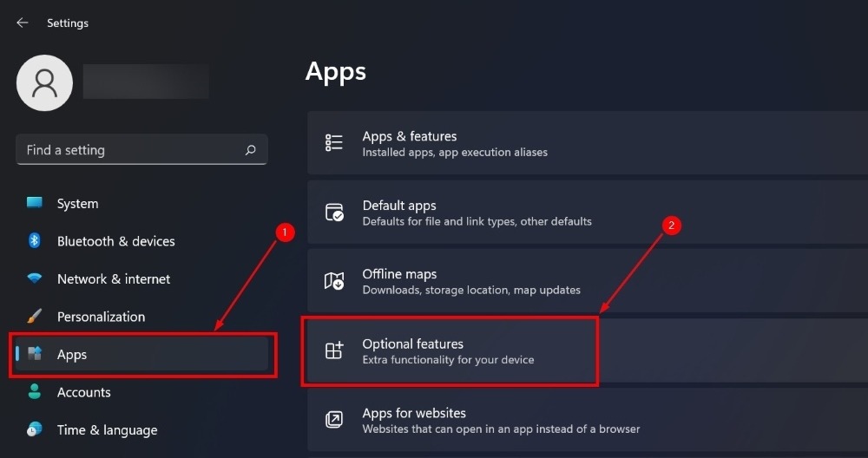The width and height of the screenshot is (868, 458).
Task: Open Network & internet settings
Action: pos(114,278)
